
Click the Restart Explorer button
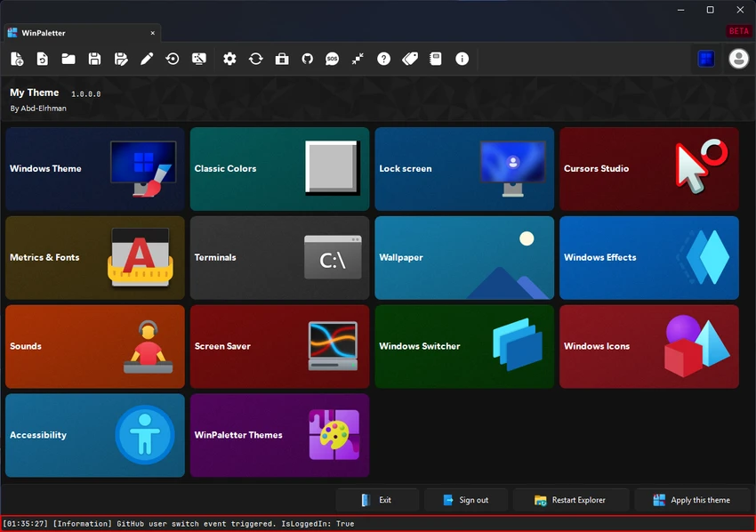pyautogui.click(x=571, y=500)
